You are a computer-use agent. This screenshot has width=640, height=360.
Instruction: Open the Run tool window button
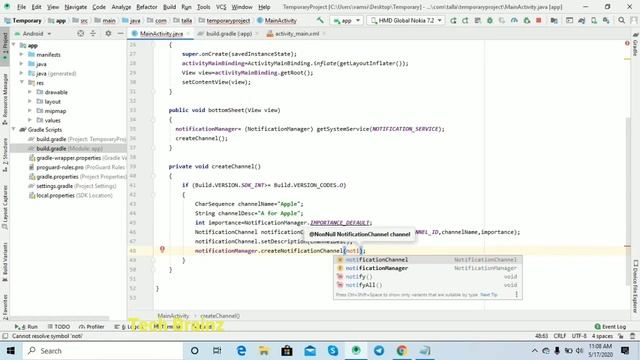point(26,327)
